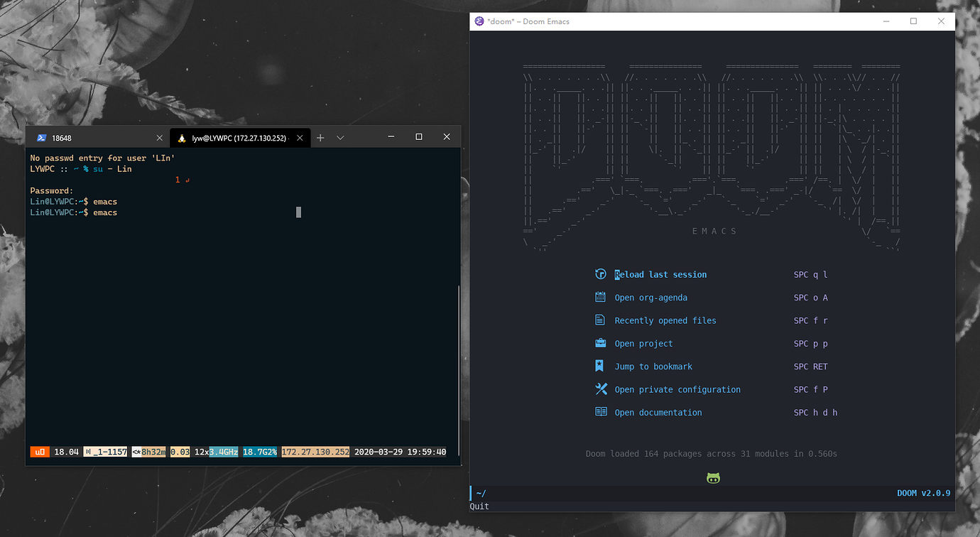
Task: Click the Password: prompt line in terminal
Action: tap(52, 190)
